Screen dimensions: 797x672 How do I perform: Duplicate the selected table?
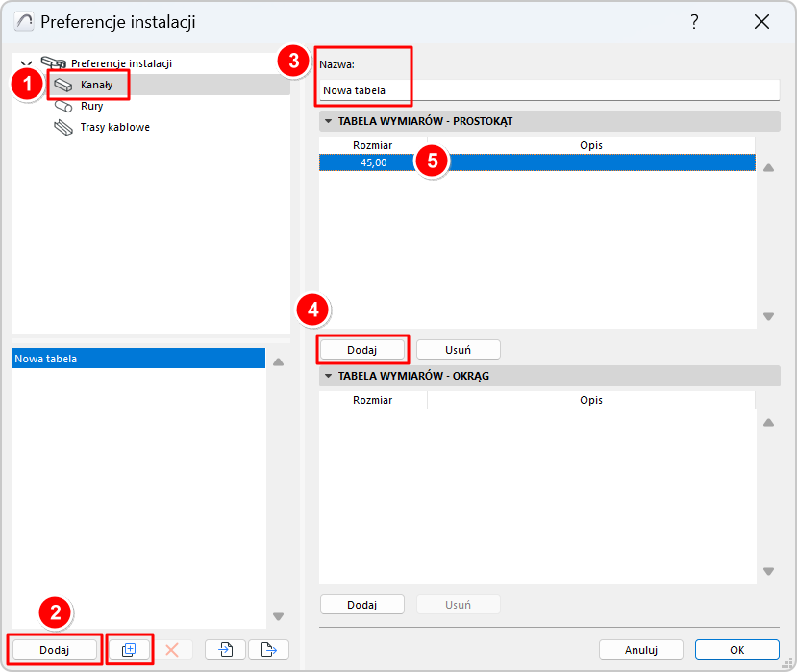129,650
